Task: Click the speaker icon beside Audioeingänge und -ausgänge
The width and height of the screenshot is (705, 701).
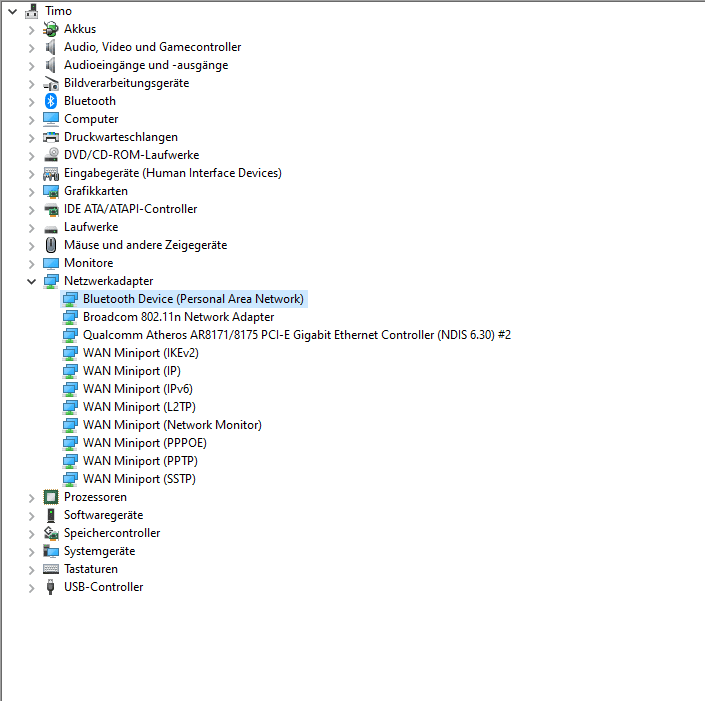Action: click(51, 65)
